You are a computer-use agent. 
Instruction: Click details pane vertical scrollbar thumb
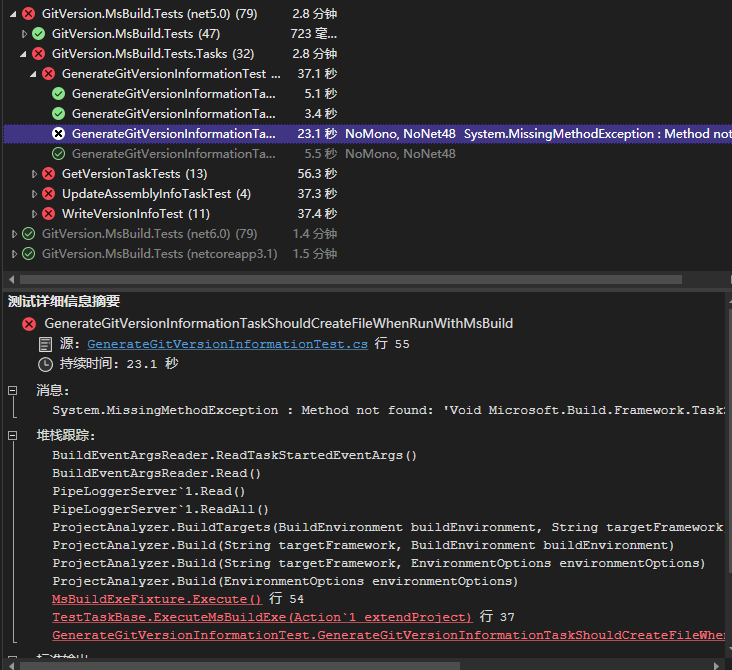[729, 440]
